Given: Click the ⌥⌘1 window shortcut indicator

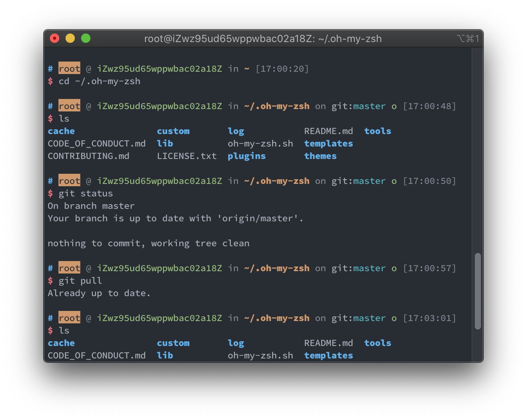Looking at the screenshot, I should click(467, 39).
